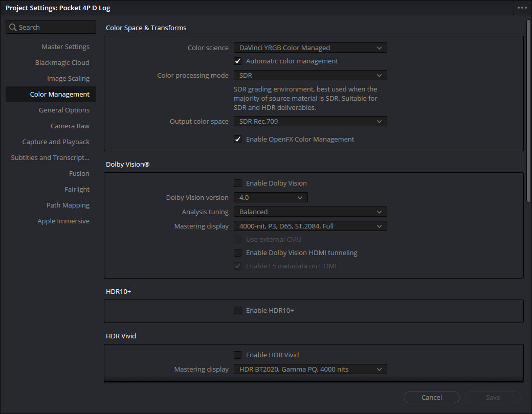Open Subtitles and Transcript settings
532x414 pixels.
click(50, 157)
